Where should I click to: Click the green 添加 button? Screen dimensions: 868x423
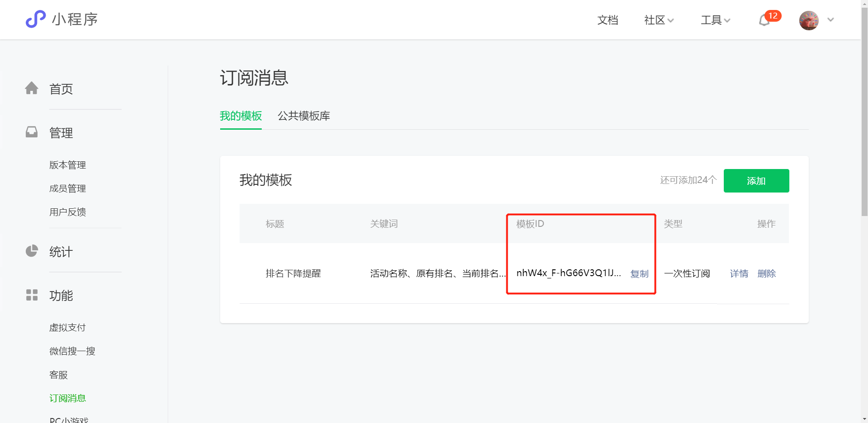(756, 181)
